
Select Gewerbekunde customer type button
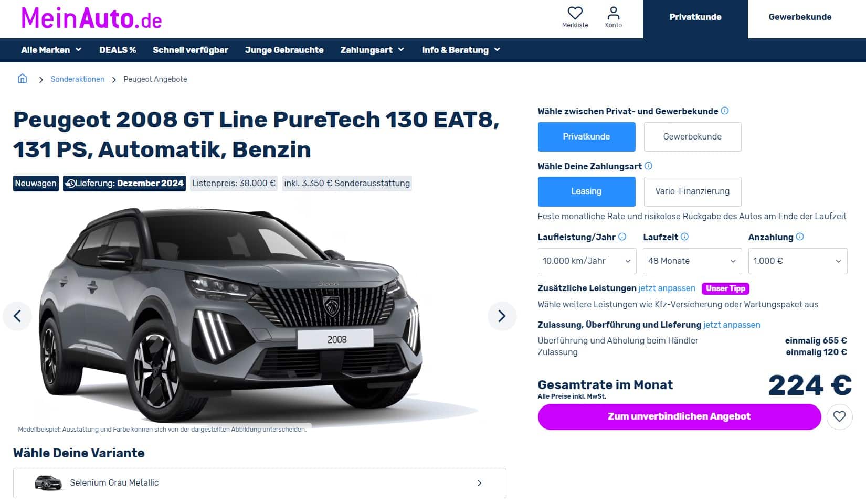click(692, 137)
